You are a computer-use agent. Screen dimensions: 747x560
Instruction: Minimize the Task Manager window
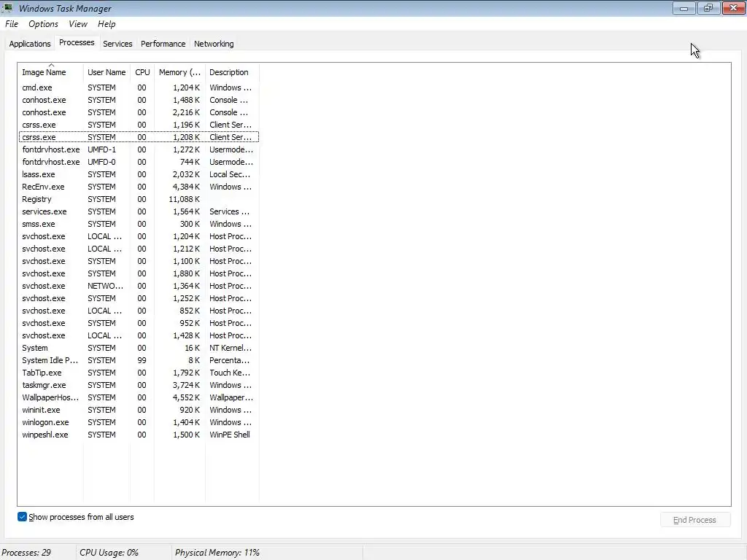click(684, 8)
